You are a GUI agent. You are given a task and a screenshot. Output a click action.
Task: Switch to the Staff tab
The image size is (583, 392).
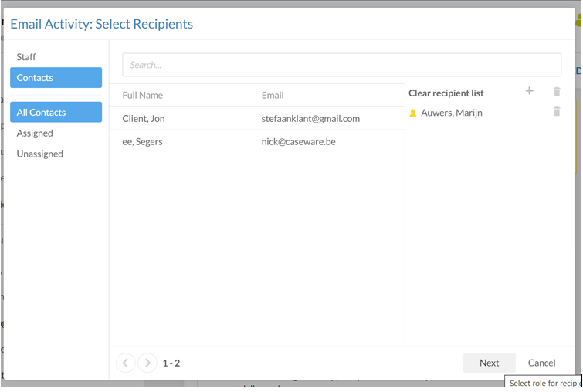(26, 57)
